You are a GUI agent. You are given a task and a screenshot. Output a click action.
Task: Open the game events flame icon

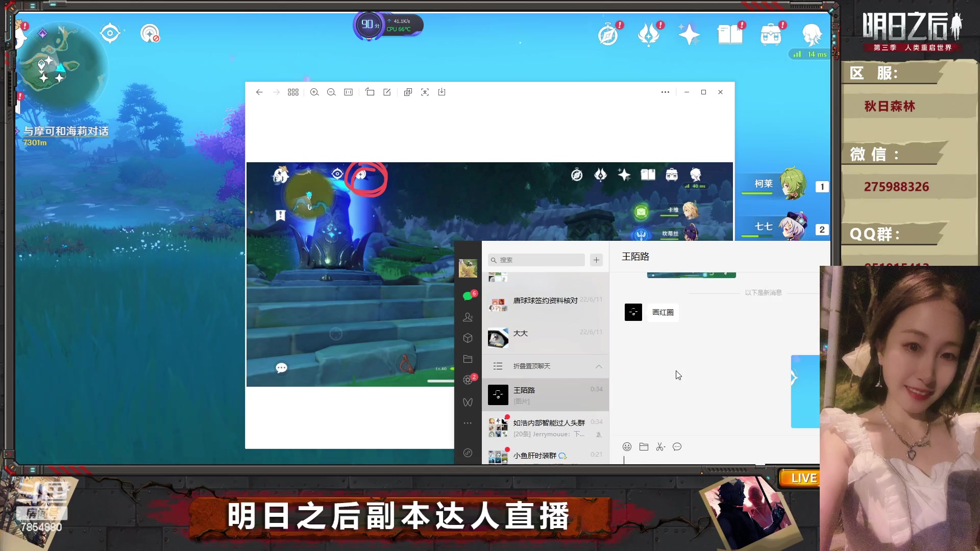pyautogui.click(x=649, y=35)
